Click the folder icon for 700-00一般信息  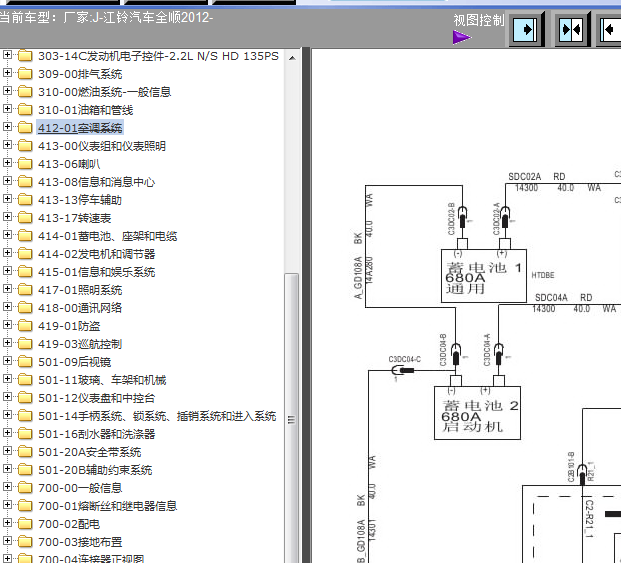pos(25,488)
